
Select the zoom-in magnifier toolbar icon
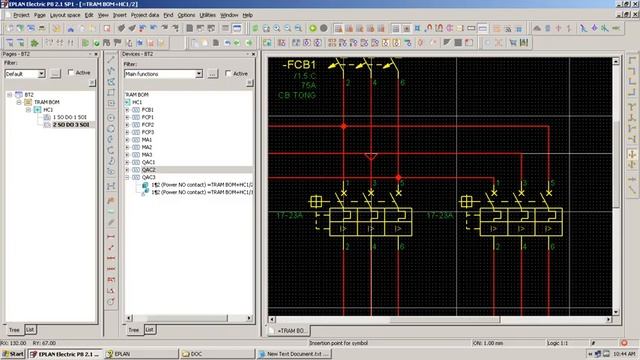click(x=277, y=28)
